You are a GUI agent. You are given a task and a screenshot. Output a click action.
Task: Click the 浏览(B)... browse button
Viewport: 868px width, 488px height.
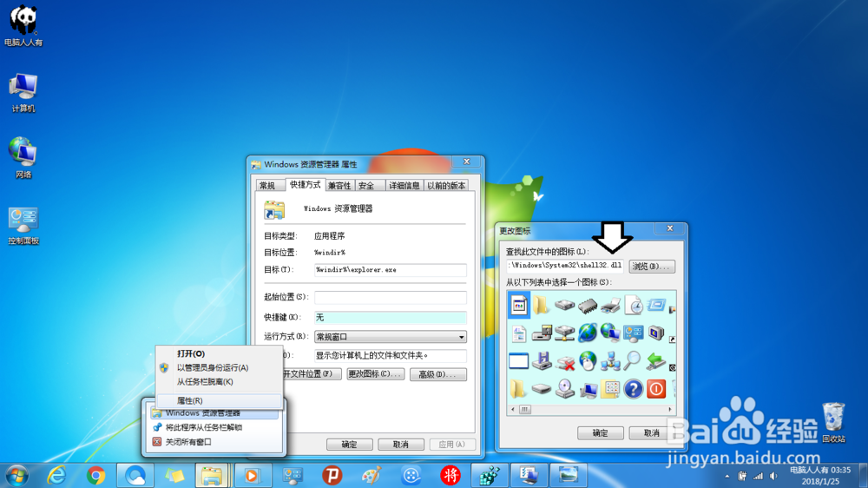click(652, 267)
